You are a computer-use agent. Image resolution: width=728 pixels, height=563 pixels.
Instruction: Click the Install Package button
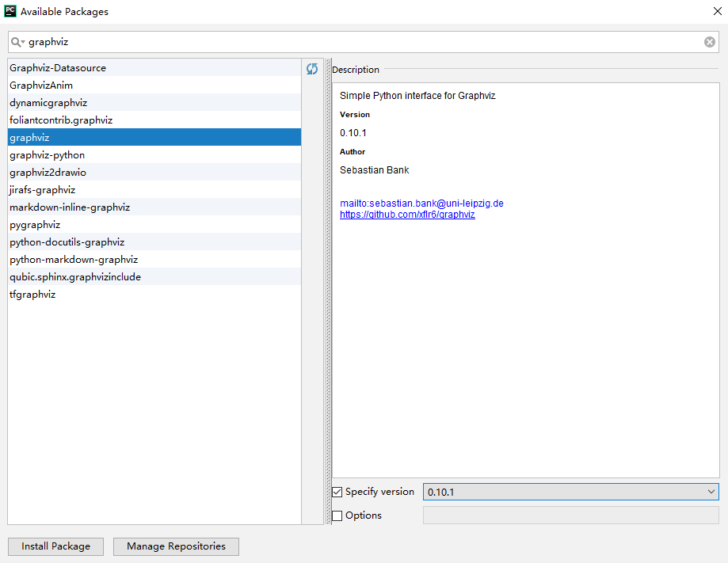(55, 546)
